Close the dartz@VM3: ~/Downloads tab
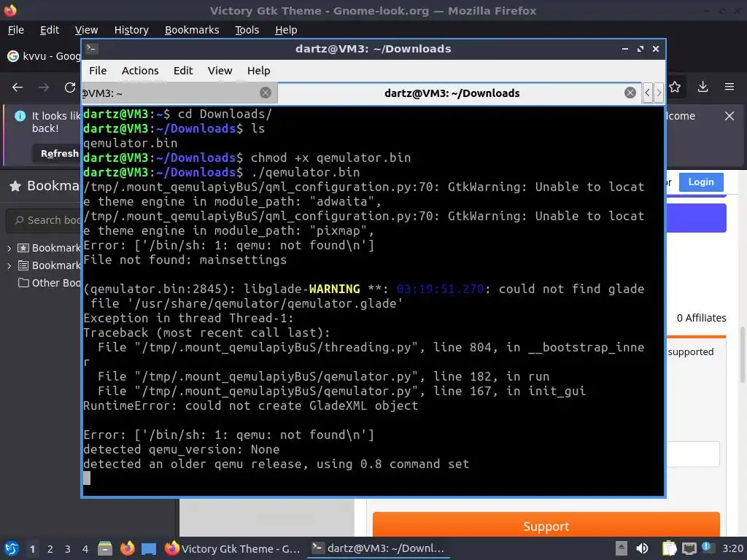The image size is (747, 560). [x=630, y=93]
